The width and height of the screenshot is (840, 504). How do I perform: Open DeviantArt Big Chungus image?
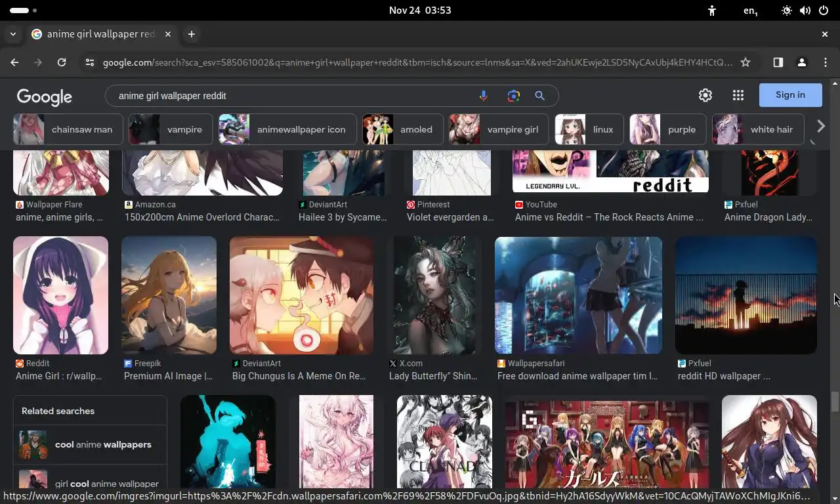[x=302, y=295]
